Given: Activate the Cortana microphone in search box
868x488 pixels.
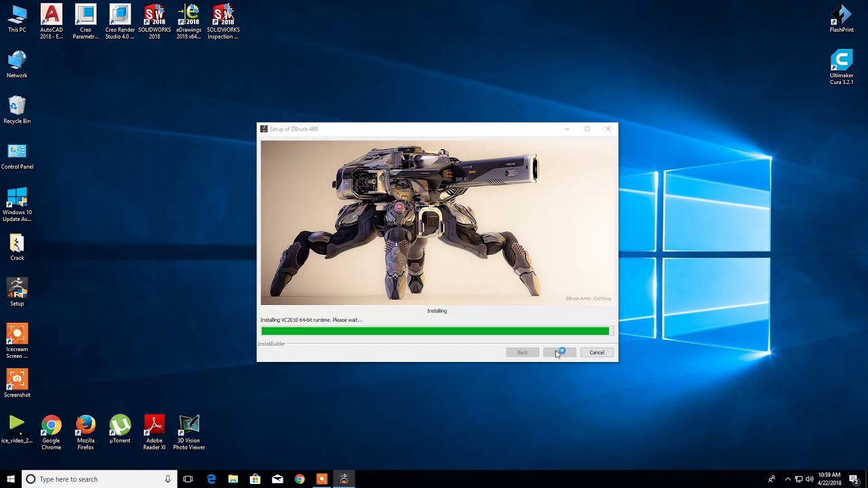Looking at the screenshot, I should point(167,479).
